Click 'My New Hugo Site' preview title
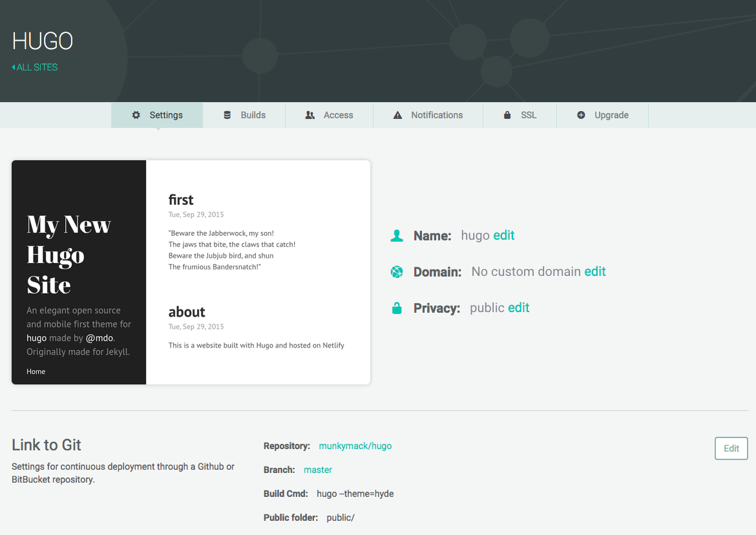This screenshot has width=756, height=535. click(69, 255)
